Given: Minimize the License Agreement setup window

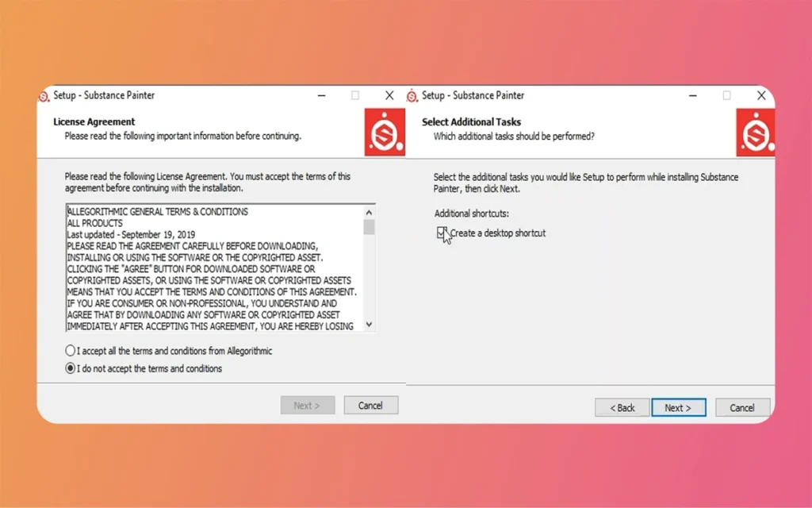Looking at the screenshot, I should [x=321, y=95].
